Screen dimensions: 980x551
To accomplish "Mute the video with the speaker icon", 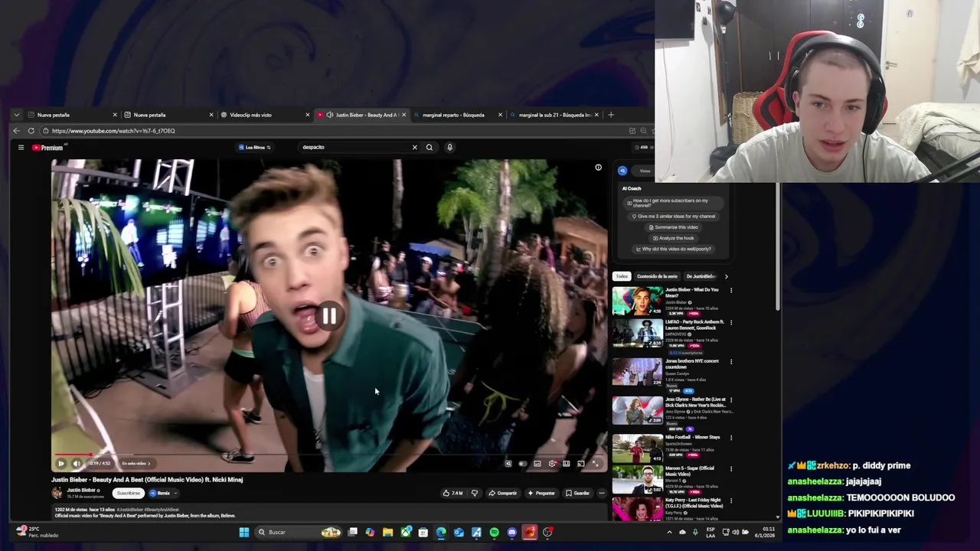I will tap(77, 463).
